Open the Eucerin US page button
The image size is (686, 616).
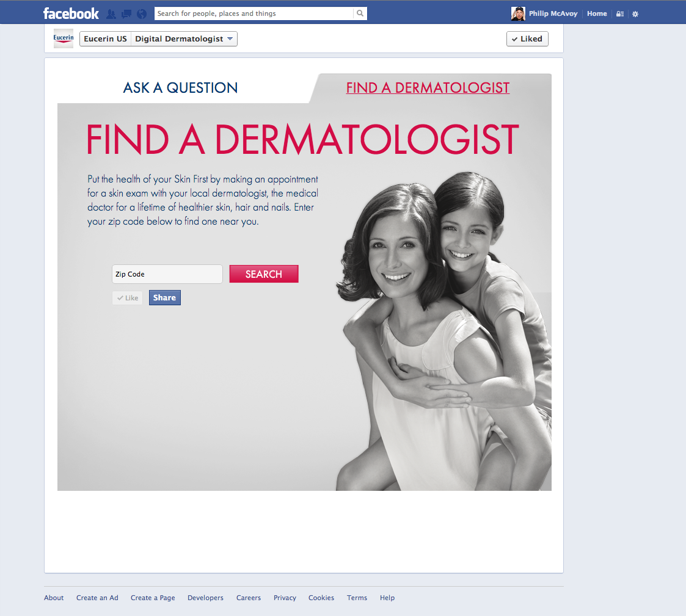pos(105,39)
